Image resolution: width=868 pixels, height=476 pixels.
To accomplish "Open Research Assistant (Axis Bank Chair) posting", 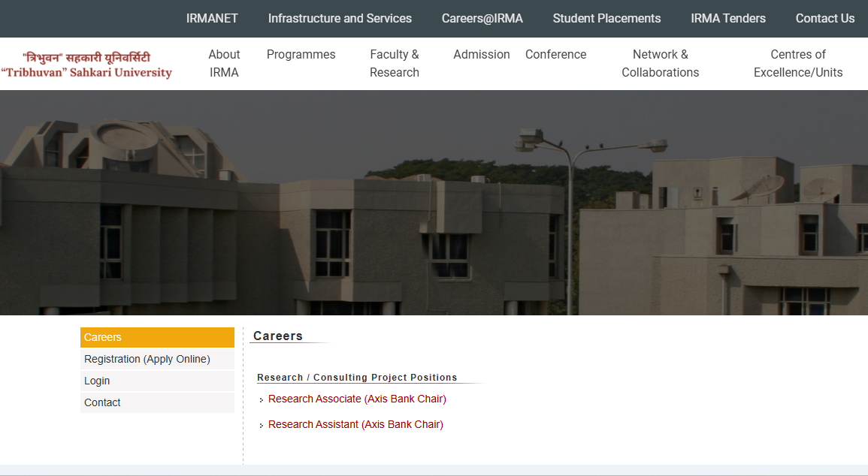I will [x=355, y=424].
